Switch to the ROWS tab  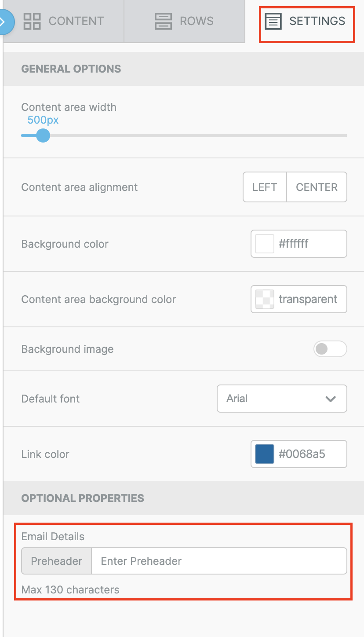pyautogui.click(x=185, y=21)
